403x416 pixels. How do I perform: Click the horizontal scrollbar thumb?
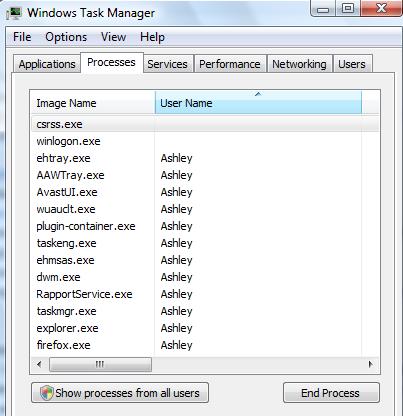click(100, 364)
